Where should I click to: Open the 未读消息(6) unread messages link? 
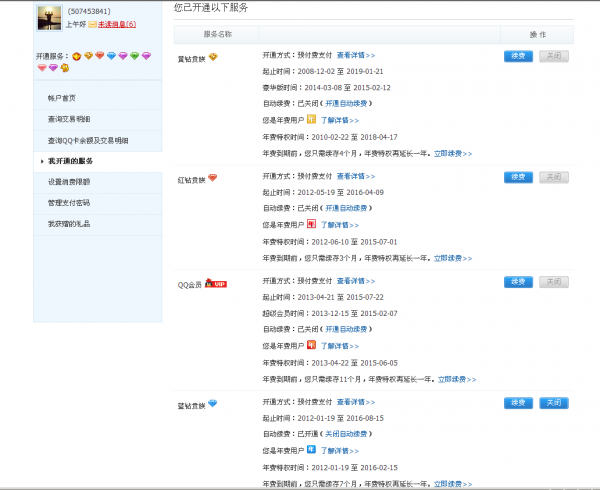click(117, 24)
